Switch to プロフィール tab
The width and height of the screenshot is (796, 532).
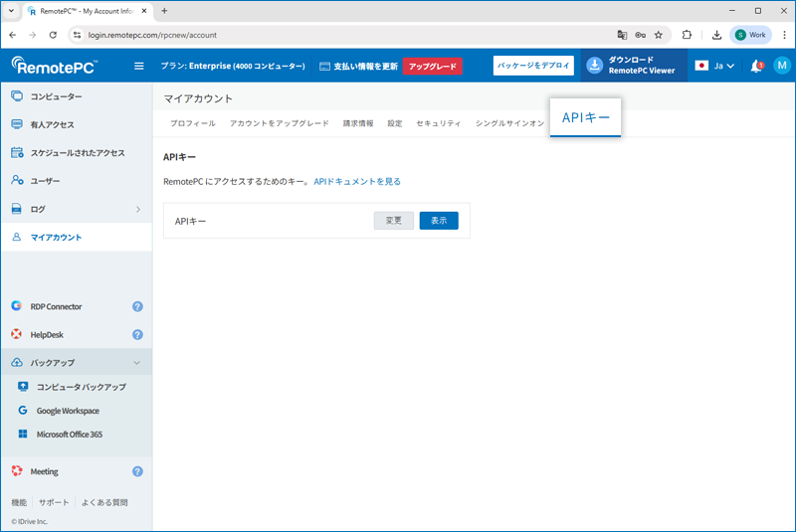pos(193,123)
